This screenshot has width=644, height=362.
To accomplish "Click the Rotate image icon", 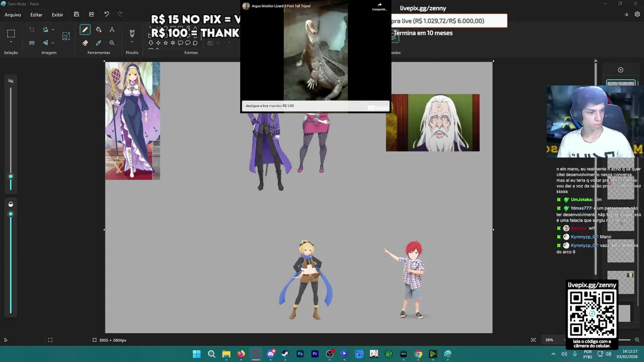I will click(x=45, y=30).
